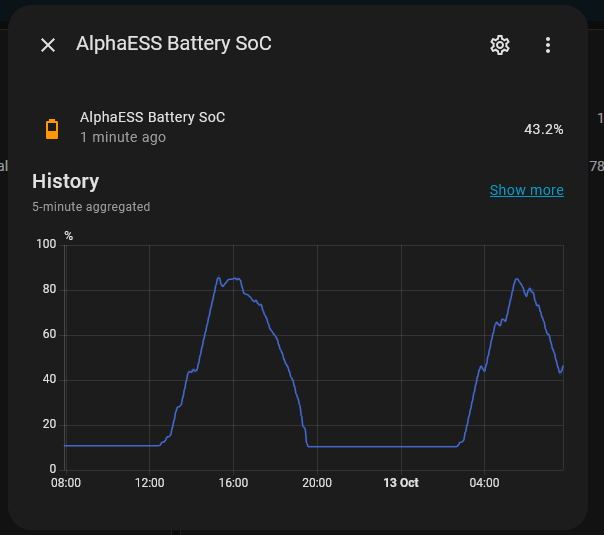604x535 pixels.
Task: Follow the Show more history link
Action: [x=526, y=190]
